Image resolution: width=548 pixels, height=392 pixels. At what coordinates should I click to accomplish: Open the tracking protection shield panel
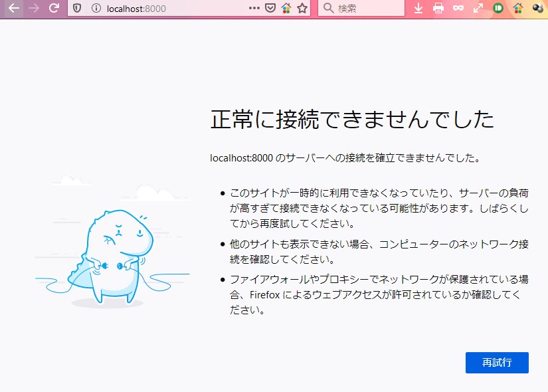pyautogui.click(x=77, y=9)
